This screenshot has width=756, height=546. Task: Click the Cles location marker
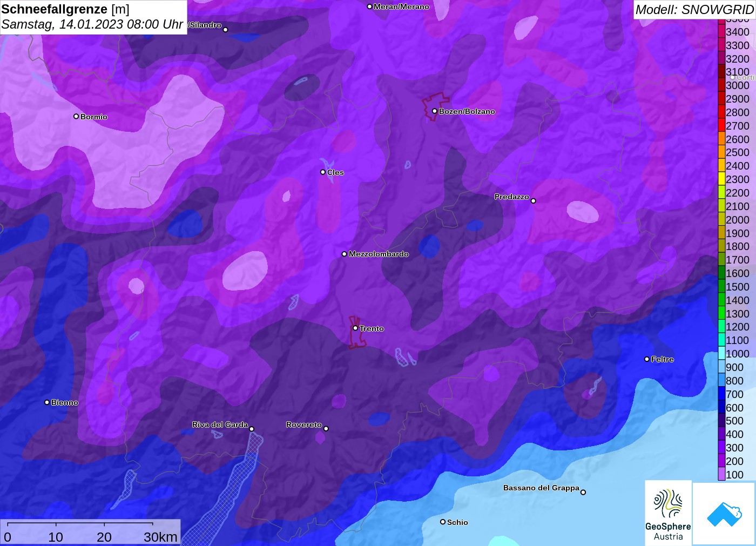pos(323,172)
